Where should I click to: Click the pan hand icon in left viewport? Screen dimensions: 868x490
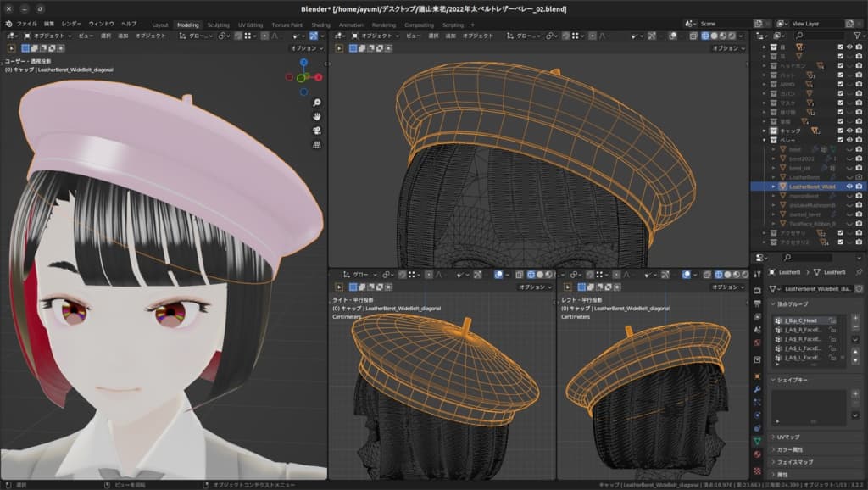[x=316, y=115]
